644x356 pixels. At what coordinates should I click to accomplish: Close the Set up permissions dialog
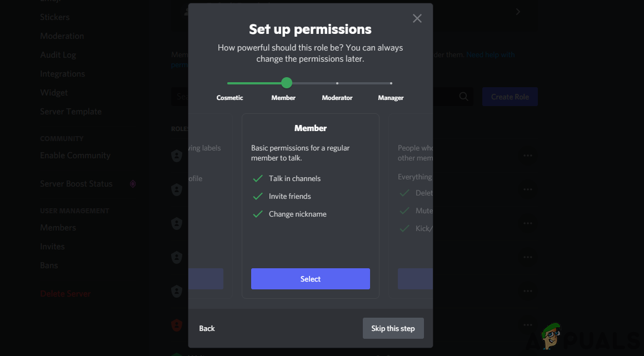(x=417, y=18)
